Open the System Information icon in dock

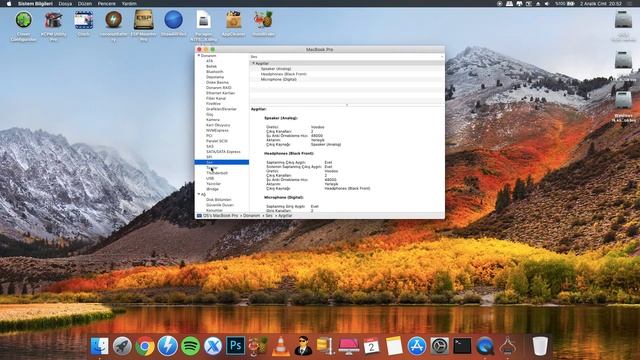pos(508,346)
